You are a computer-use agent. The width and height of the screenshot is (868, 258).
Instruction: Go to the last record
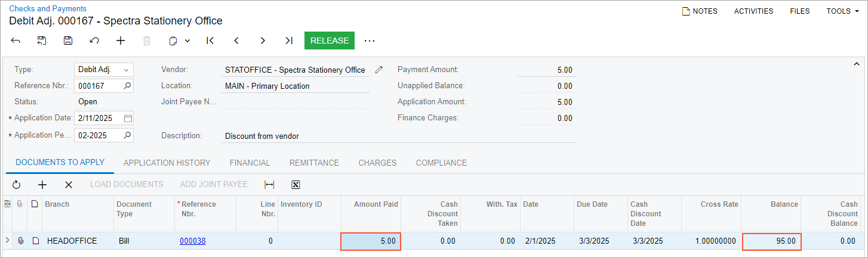pyautogui.click(x=289, y=41)
